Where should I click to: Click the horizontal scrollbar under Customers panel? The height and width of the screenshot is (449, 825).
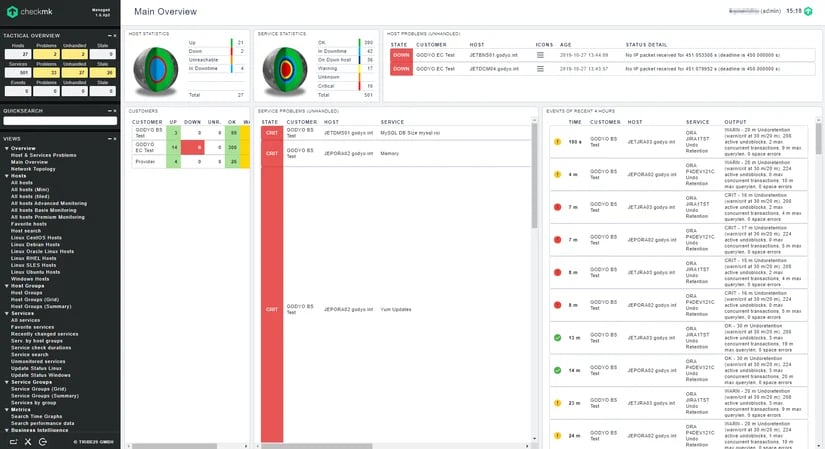click(174, 446)
